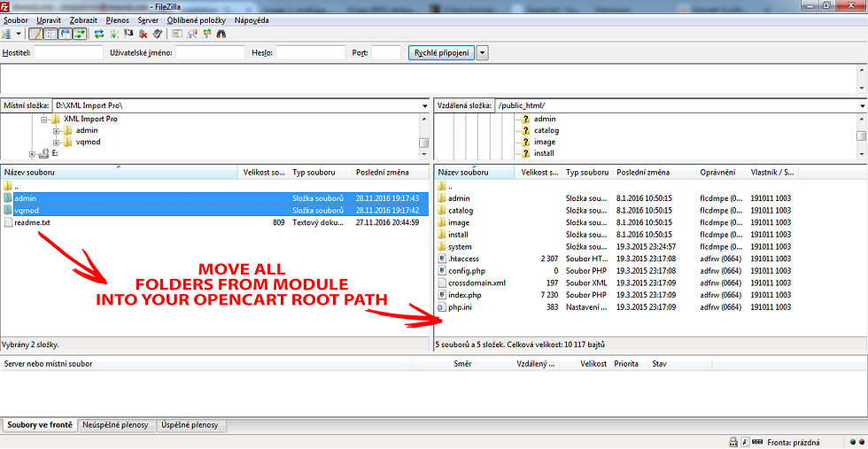Click remote tree vertical scrollbar thumb
The width and height of the screenshot is (868, 449).
pyautogui.click(x=862, y=135)
